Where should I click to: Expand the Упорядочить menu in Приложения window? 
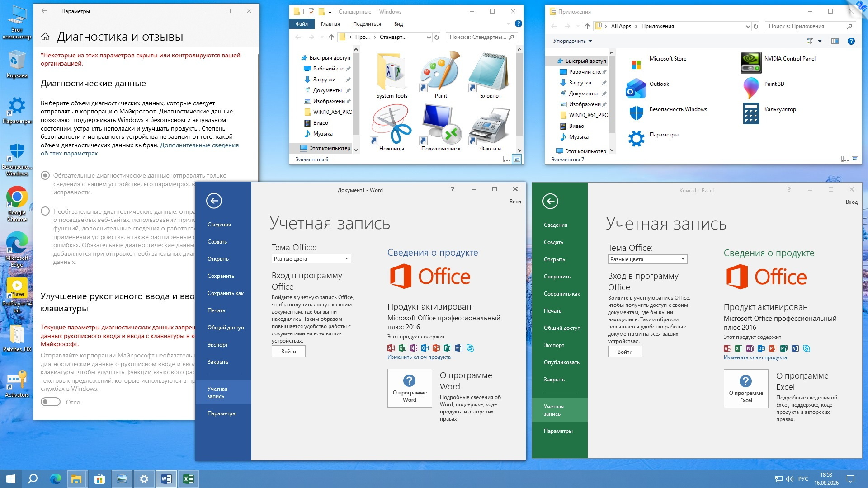(x=572, y=41)
